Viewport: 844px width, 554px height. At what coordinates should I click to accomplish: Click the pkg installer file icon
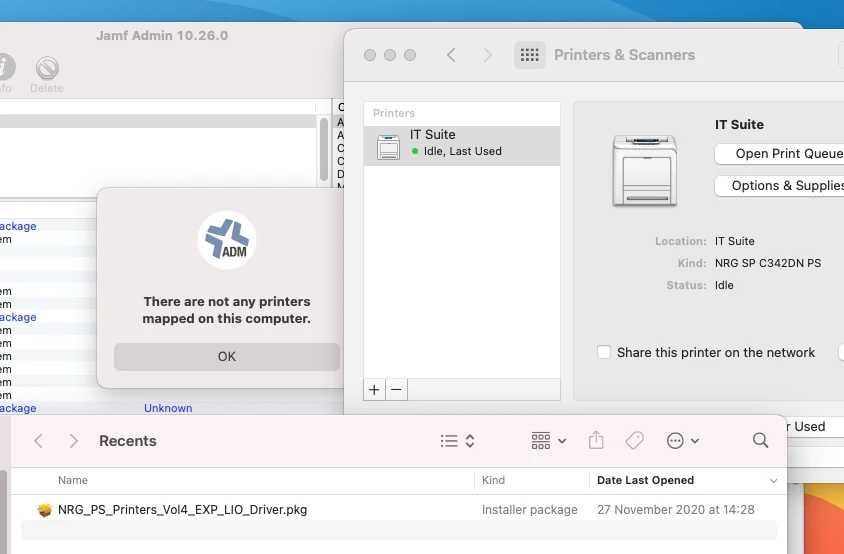tap(45, 510)
